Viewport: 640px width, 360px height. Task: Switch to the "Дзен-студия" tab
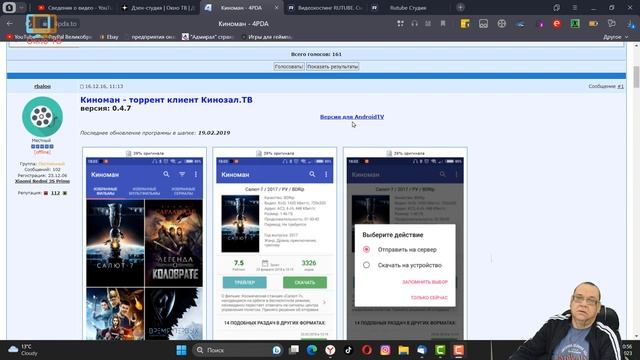pos(159,8)
